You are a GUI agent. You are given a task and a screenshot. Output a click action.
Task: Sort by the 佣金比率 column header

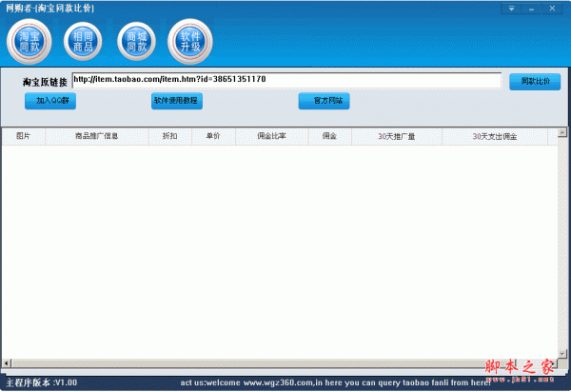pos(271,136)
